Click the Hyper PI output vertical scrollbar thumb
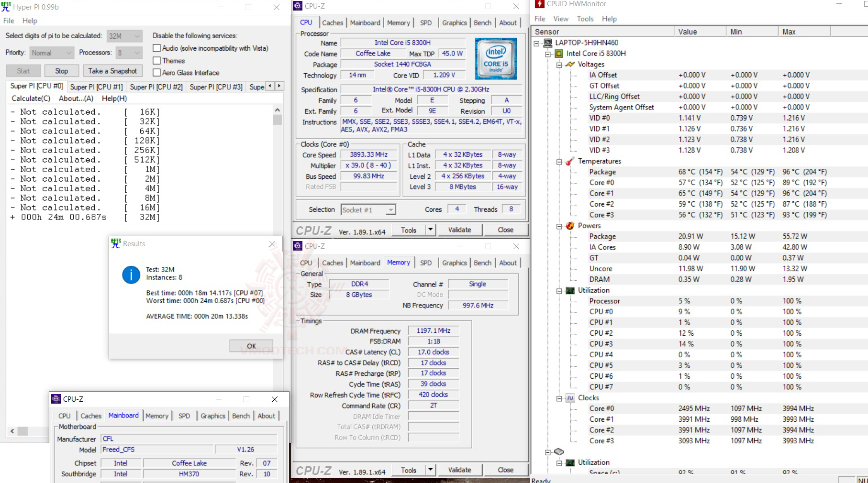Image resolution: width=868 pixels, height=483 pixels. click(x=278, y=120)
